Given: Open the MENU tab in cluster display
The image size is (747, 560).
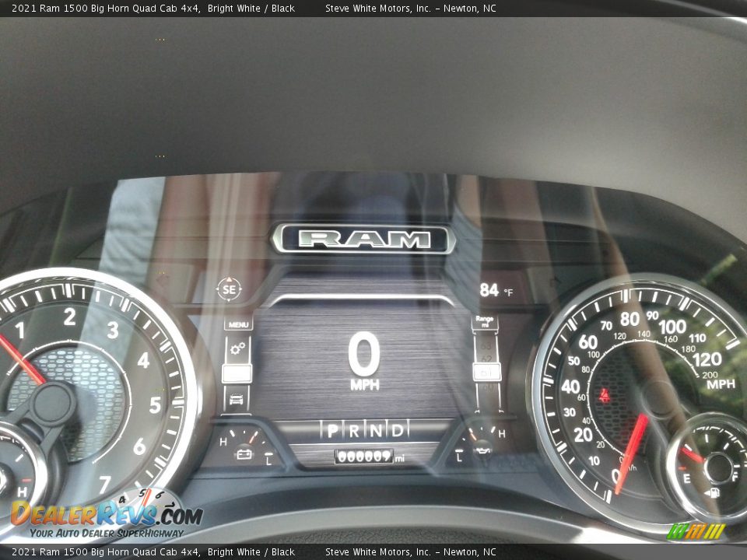Looking at the screenshot, I should click(x=238, y=324).
